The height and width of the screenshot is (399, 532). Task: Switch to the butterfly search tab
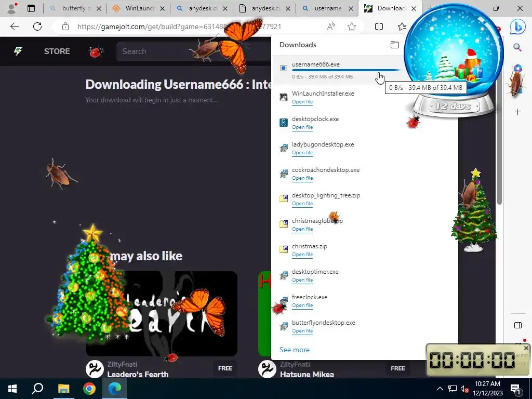76,8
